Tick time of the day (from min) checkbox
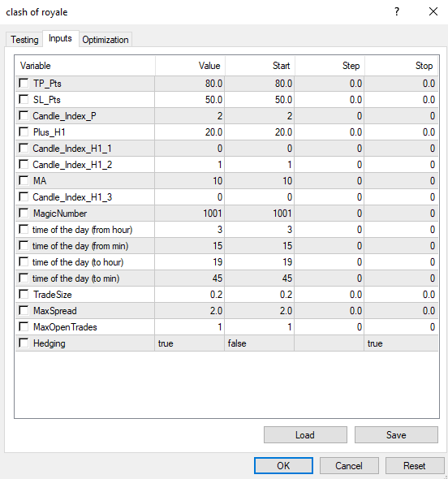 pyautogui.click(x=24, y=245)
